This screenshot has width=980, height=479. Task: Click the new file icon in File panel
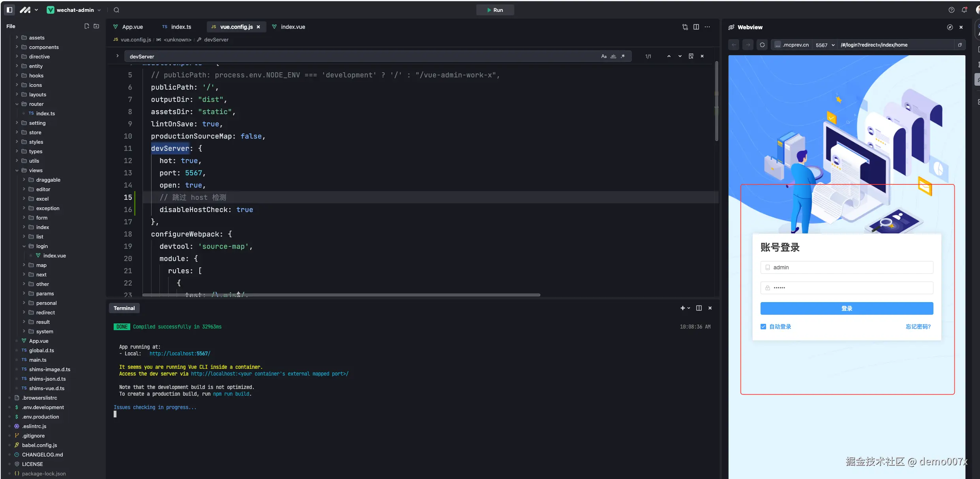click(87, 26)
